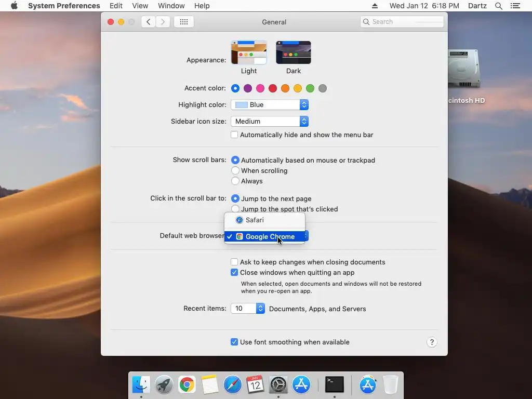Screen dimensions: 532x399
Task: Go forward with the right chevron
Action: (x=163, y=22)
